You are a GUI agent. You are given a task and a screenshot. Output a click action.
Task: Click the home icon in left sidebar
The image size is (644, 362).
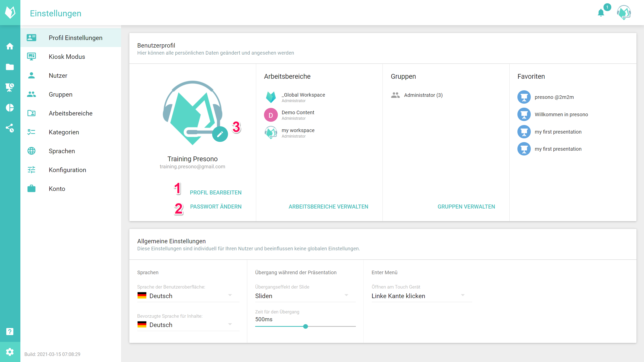(x=10, y=46)
